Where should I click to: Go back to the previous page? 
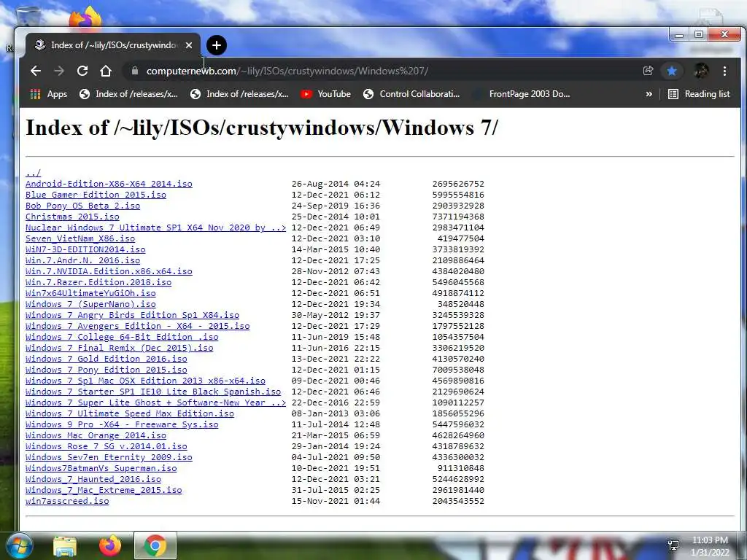pos(36,71)
